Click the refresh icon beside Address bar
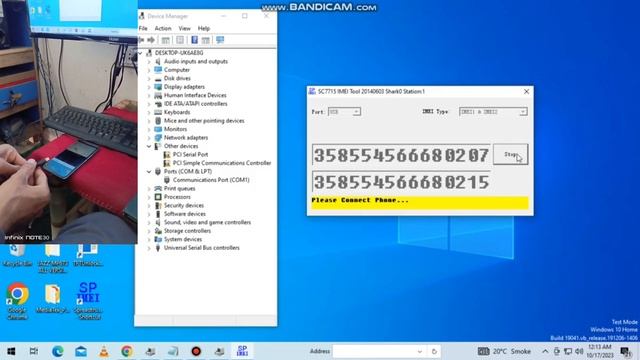Image resolution: width=640 pixels, height=360 pixels. pos(434,351)
